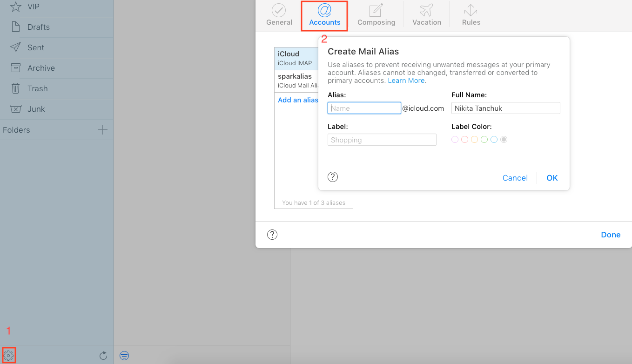The height and width of the screenshot is (364, 632).
Task: Choose the red label color
Action: [x=464, y=139]
